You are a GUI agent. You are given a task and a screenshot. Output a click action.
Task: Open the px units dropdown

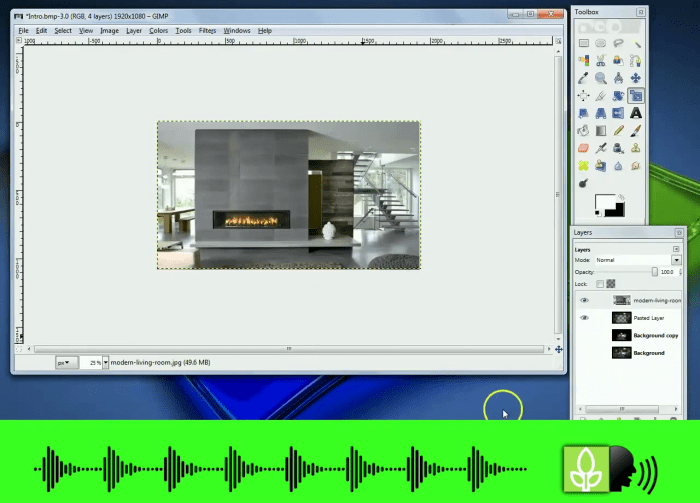coord(68,362)
